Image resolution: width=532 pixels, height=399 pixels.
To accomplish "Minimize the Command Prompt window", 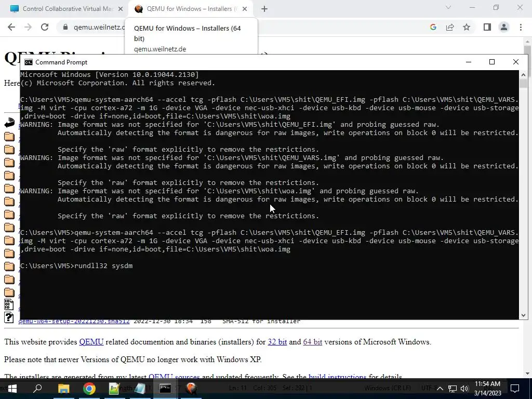I will coord(469,62).
